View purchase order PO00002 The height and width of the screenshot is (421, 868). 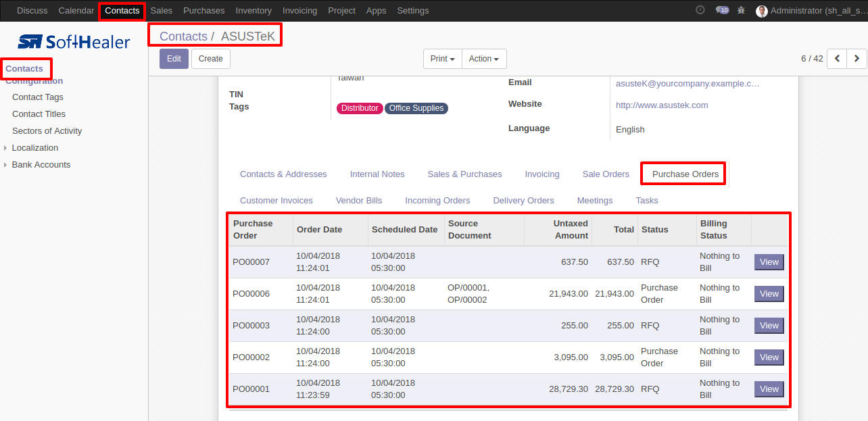[769, 357]
